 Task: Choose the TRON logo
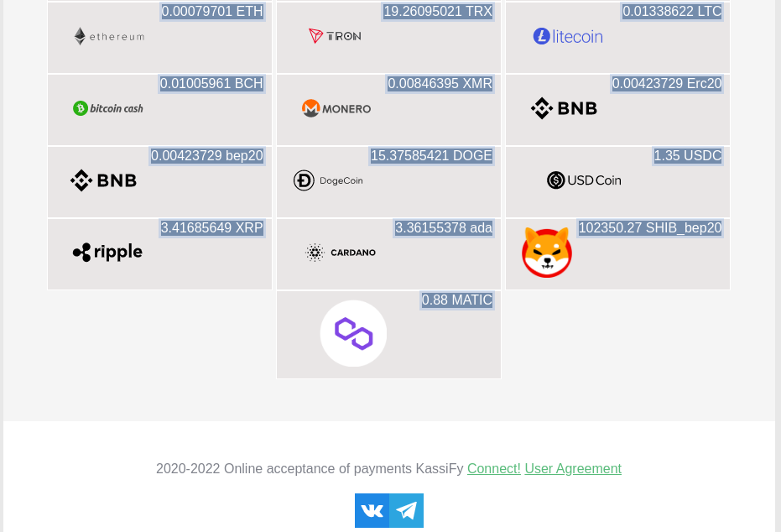point(335,36)
